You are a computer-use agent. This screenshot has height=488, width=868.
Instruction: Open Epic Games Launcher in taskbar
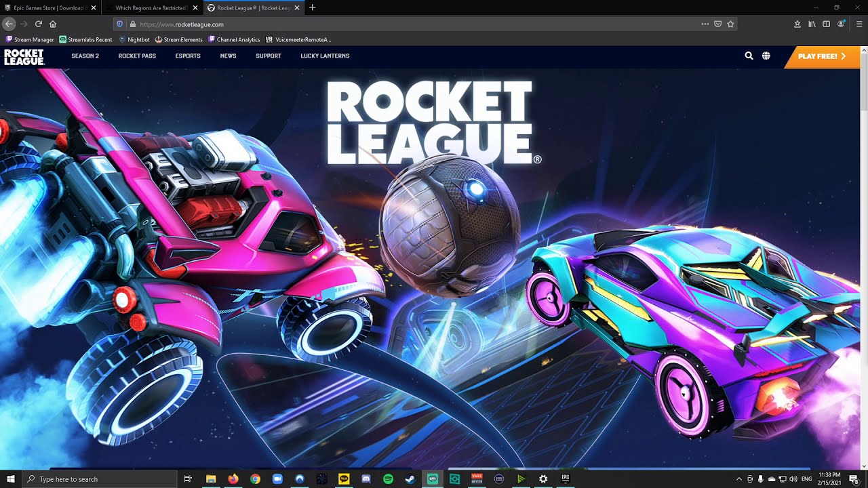coord(566,479)
